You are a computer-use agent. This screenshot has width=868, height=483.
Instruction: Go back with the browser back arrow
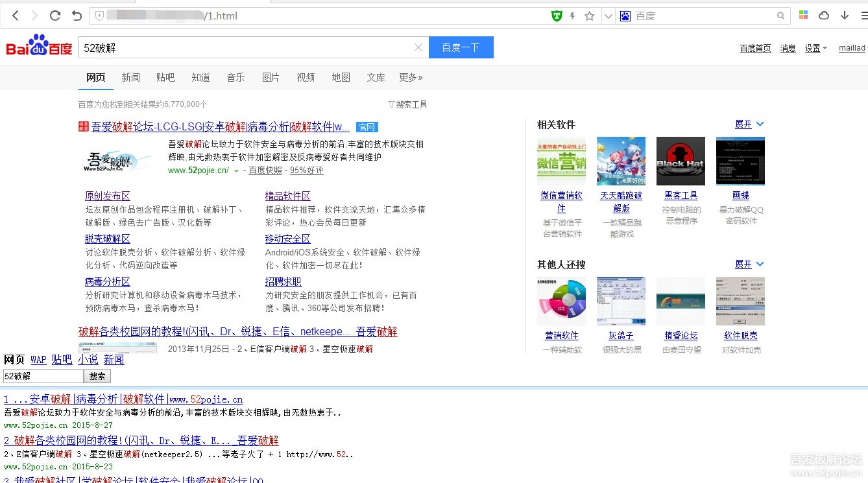[x=16, y=16]
